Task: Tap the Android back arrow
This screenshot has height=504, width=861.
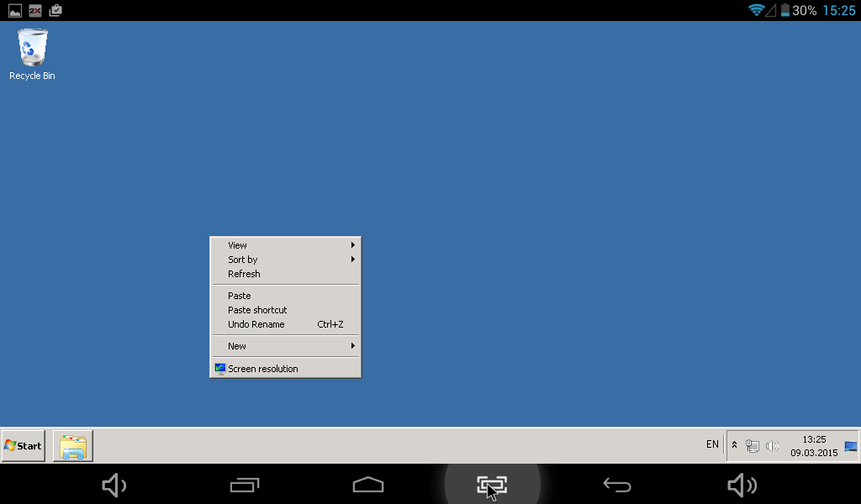Action: [616, 485]
